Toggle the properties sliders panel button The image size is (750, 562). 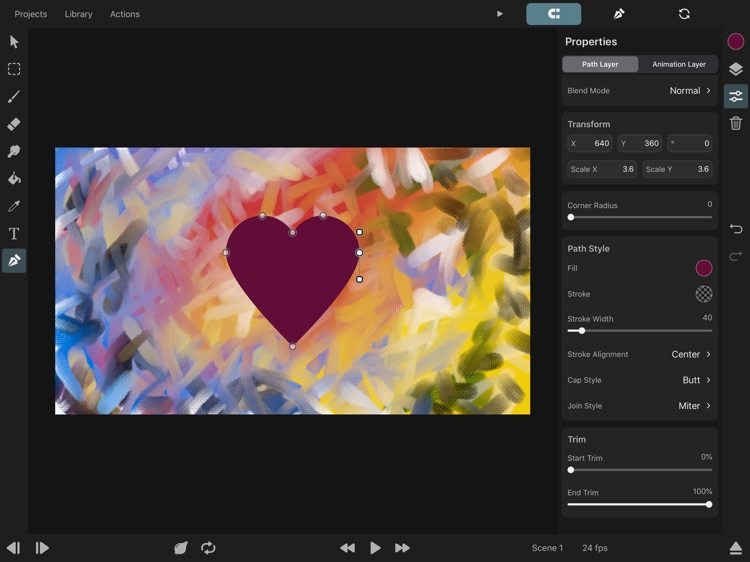click(x=736, y=96)
